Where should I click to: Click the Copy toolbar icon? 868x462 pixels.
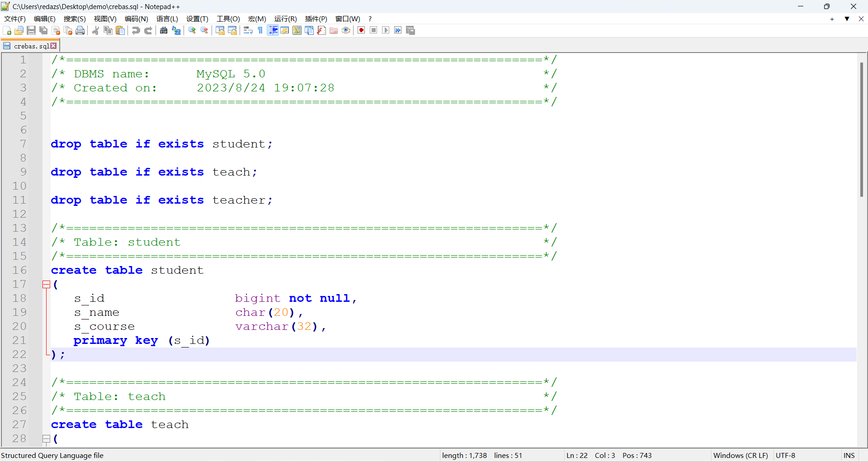pos(108,30)
